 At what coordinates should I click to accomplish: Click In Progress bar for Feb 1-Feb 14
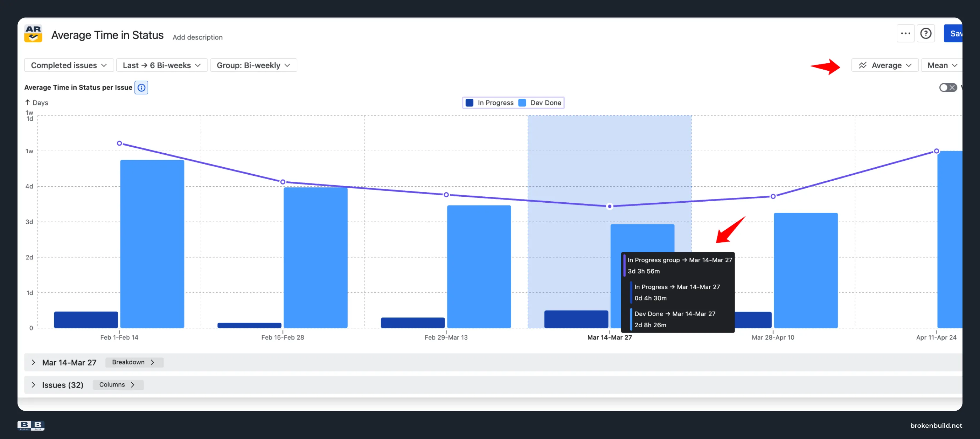[x=86, y=320]
